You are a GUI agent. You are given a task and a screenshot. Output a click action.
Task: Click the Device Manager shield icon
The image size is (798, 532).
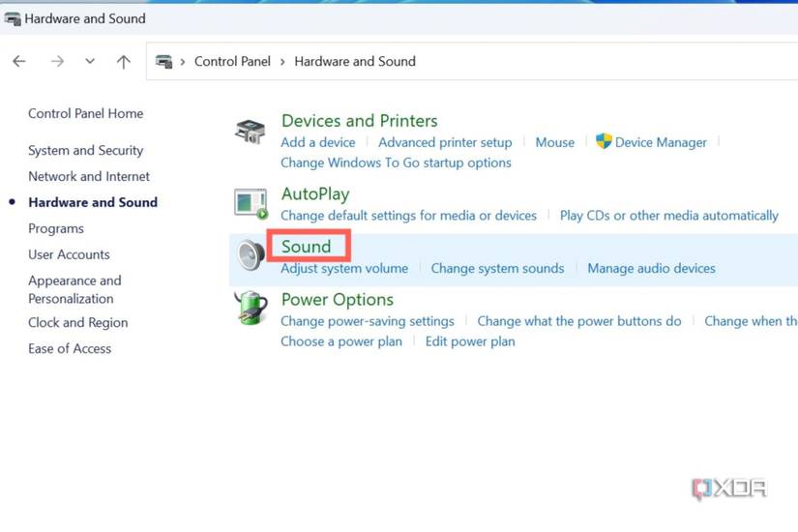(604, 141)
